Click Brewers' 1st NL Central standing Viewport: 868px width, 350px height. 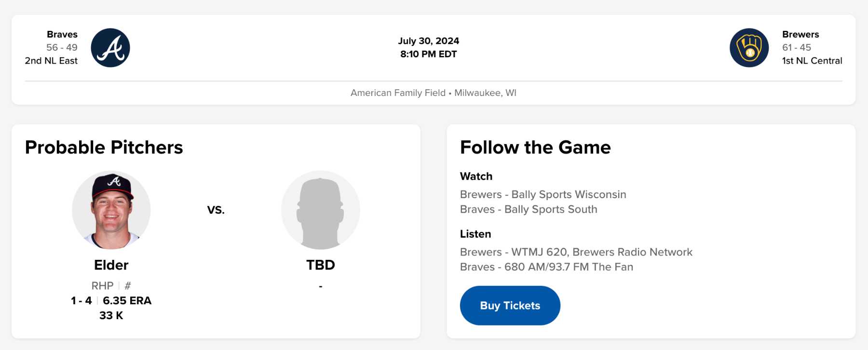(812, 61)
